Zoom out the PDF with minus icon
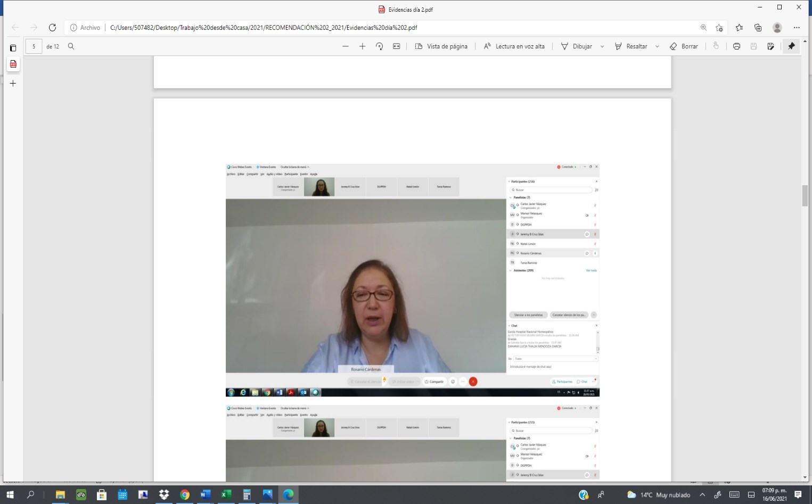812x504 pixels. 346,46
